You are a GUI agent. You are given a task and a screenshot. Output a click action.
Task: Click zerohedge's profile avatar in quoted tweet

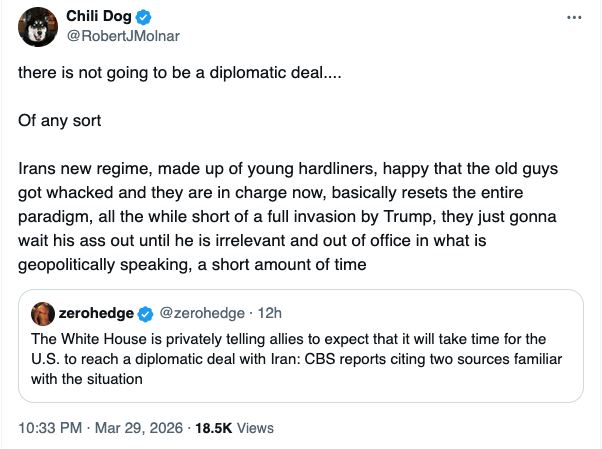(x=42, y=315)
